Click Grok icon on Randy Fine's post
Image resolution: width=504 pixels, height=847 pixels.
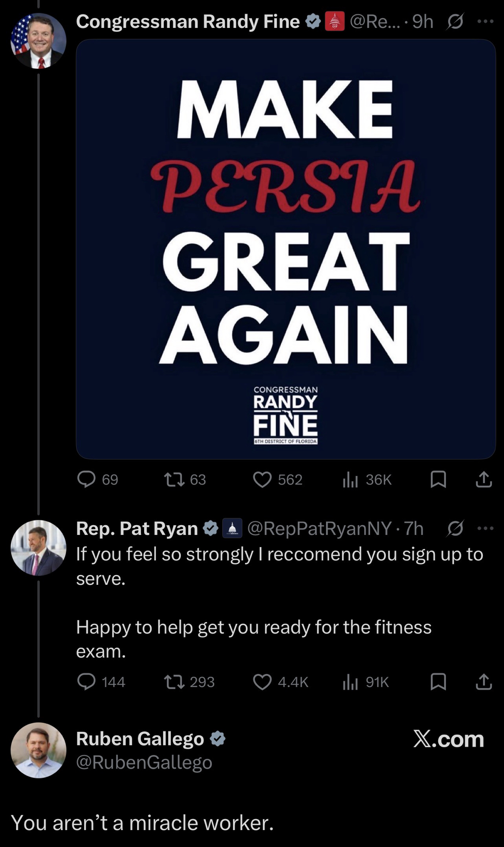[x=455, y=21]
